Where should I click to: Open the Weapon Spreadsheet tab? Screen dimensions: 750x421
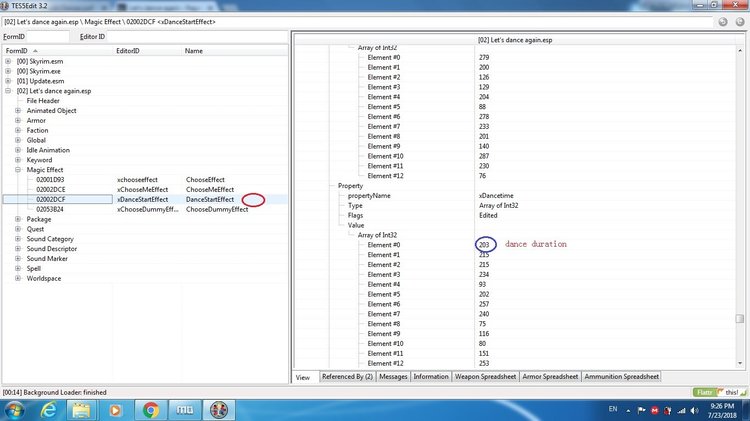click(485, 377)
